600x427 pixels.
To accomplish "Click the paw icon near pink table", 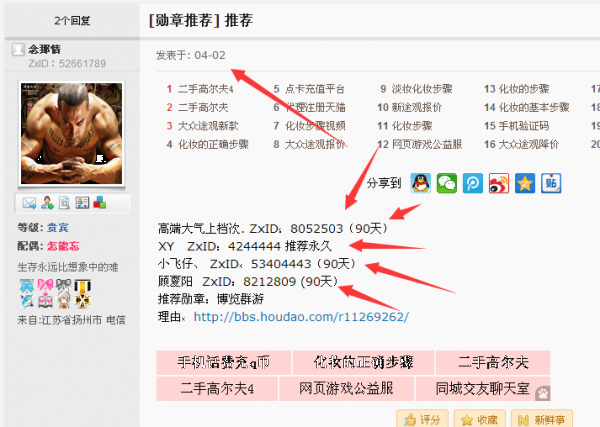I will (543, 393).
